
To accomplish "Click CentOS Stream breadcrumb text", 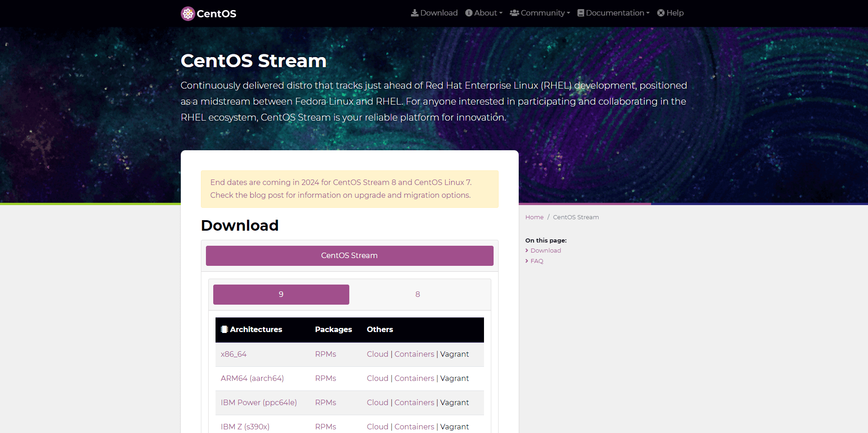I will point(576,217).
